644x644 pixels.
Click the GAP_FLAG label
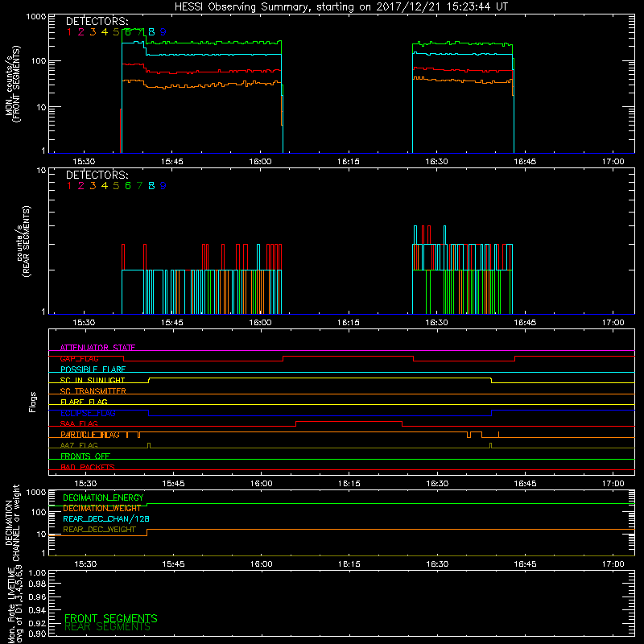point(79,358)
